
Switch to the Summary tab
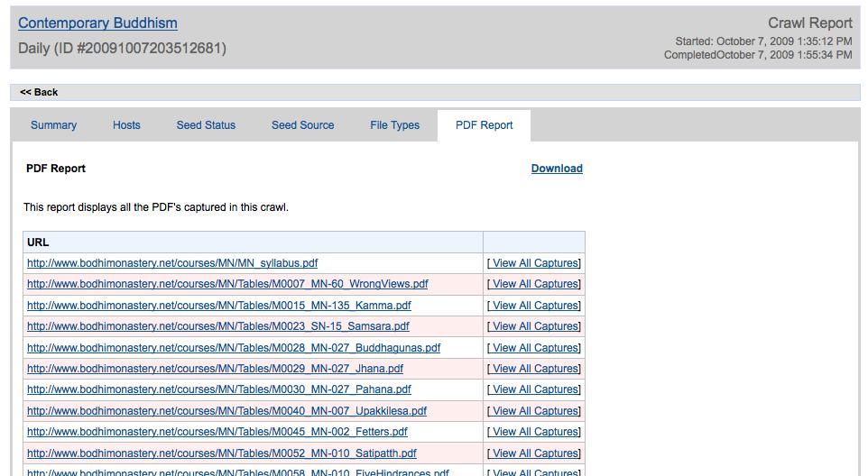tap(53, 125)
